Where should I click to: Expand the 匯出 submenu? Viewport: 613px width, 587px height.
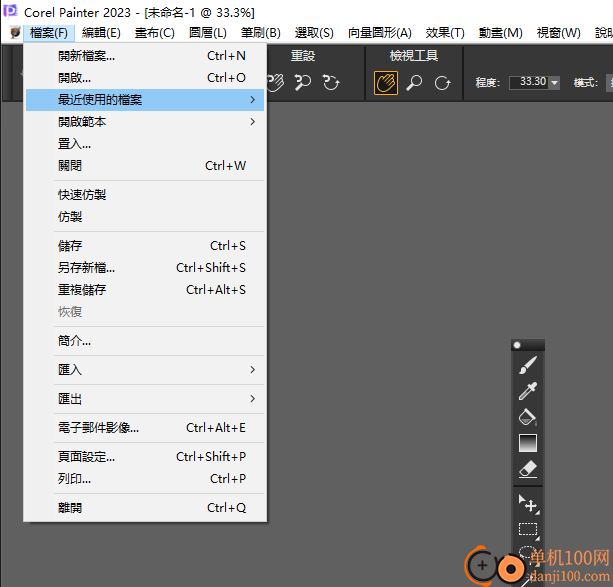145,399
